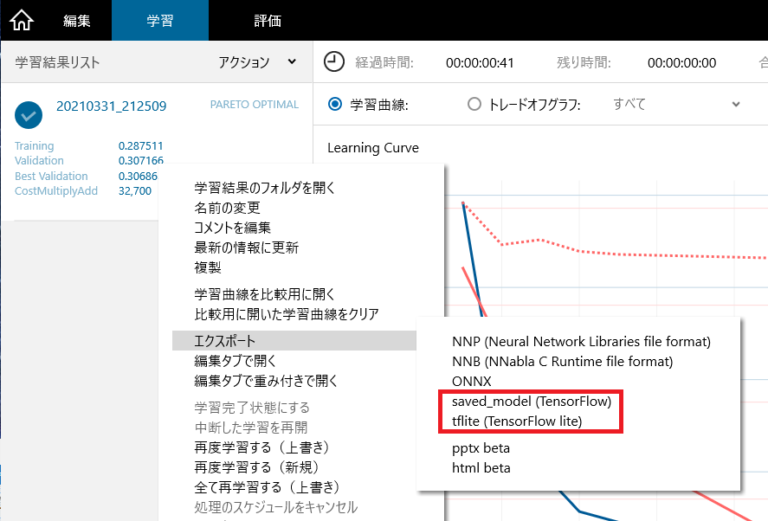The height and width of the screenshot is (521, 768).
Task: Select the トレードオフグラフ radio button
Action: (474, 104)
